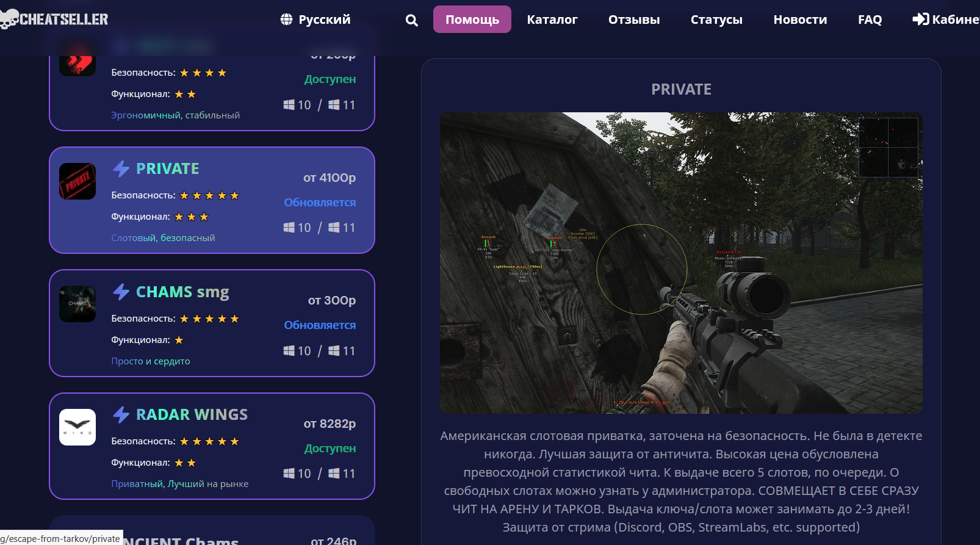Click the Windows 11 icon in CHAMS smg card
This screenshot has height=545, width=980.
click(334, 351)
